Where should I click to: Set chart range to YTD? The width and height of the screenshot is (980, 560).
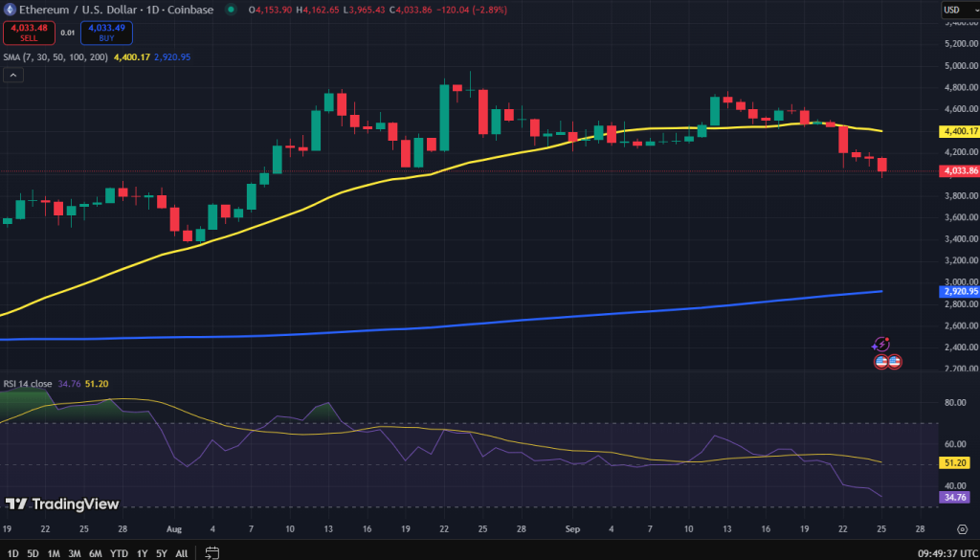pyautogui.click(x=119, y=553)
